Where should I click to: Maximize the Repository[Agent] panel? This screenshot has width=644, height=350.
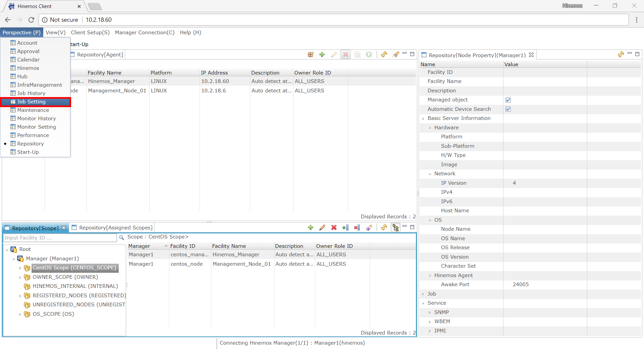[x=412, y=54]
